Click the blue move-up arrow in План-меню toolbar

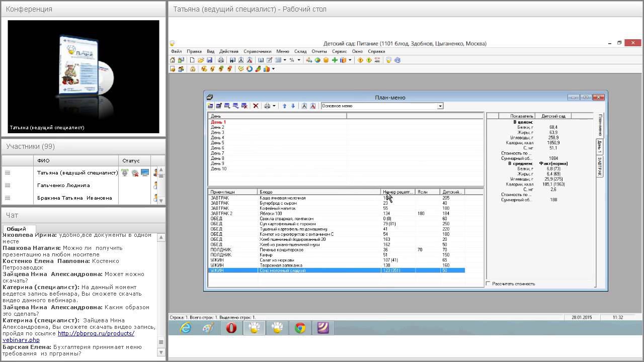284,106
